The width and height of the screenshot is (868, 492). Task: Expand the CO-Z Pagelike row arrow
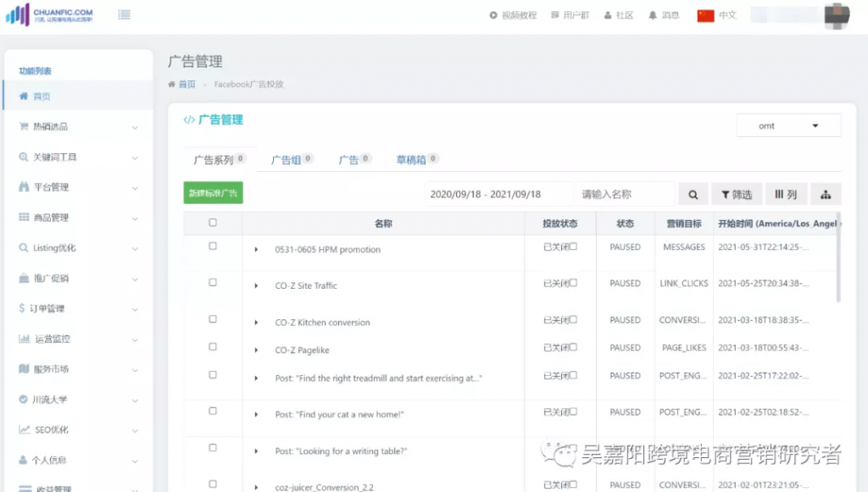point(256,350)
